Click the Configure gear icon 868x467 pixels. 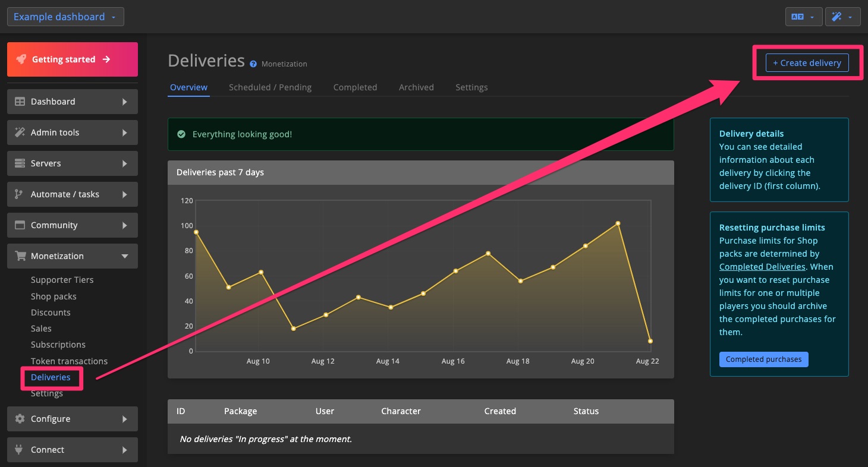(x=20, y=419)
